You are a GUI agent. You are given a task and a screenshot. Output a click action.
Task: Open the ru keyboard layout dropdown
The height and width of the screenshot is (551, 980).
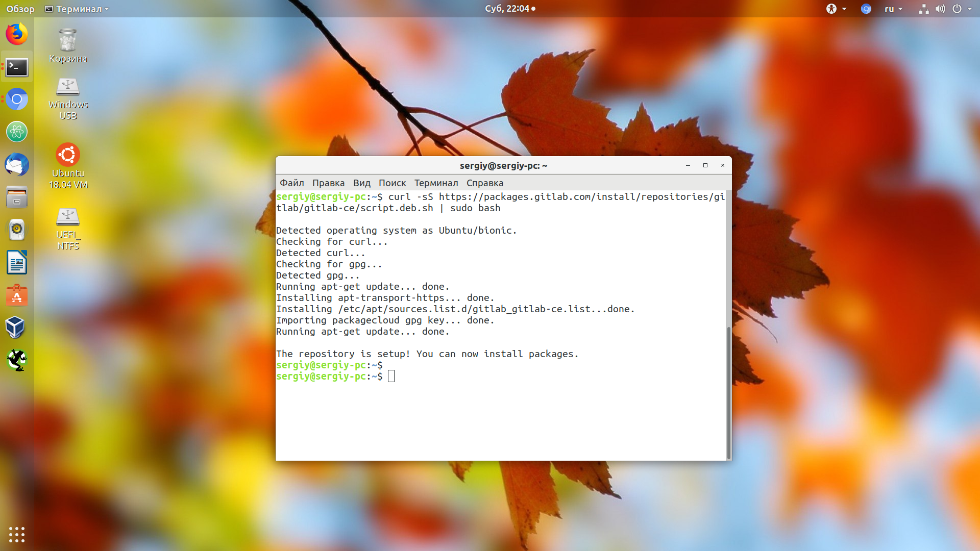[893, 9]
